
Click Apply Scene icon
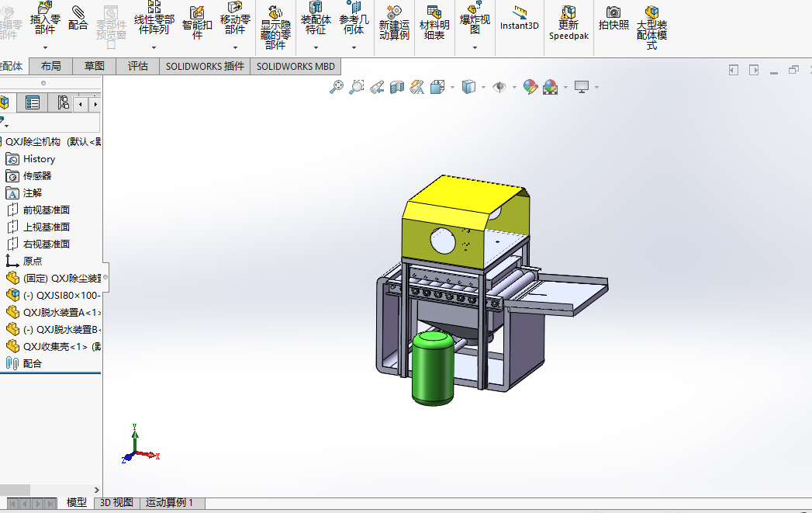coord(550,87)
